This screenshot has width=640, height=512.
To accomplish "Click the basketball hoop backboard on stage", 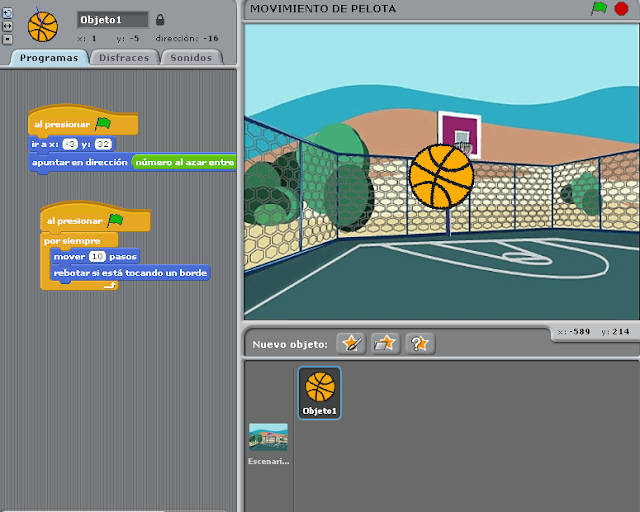I will 460,135.
